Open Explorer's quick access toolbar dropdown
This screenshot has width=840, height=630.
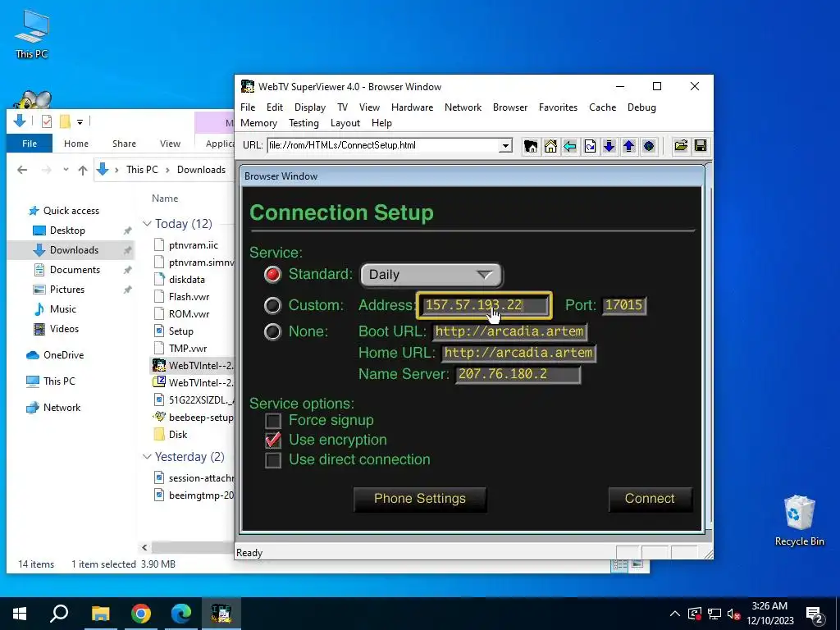point(80,121)
